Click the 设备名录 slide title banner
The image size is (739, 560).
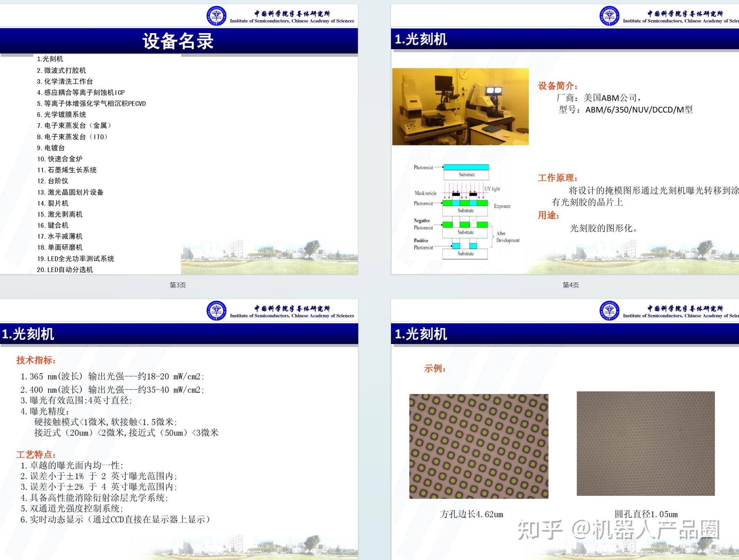point(179,41)
